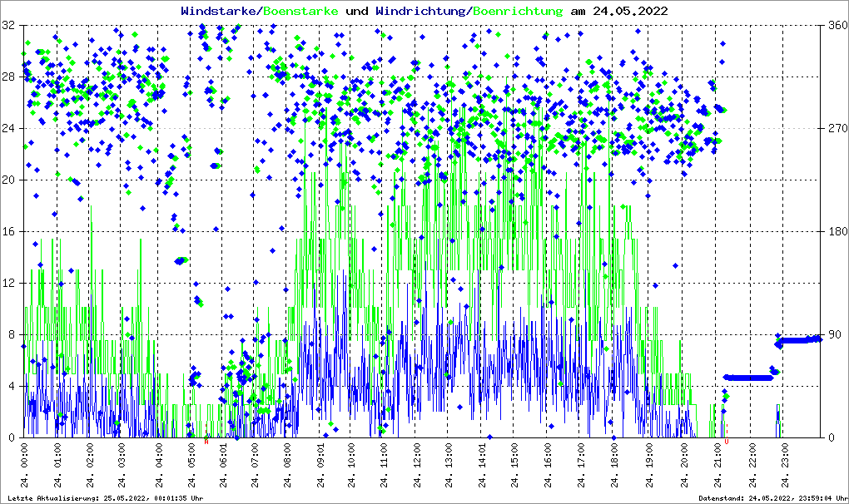
Task: Click the date '24.05.2022' in the chart title
Action: (628, 11)
